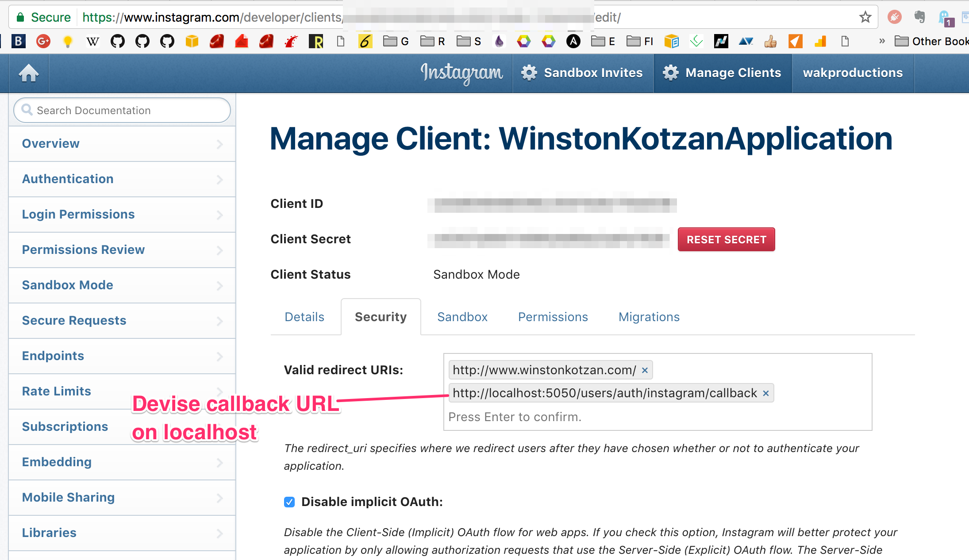Open the Other Bookmarks folder
Screen dimensions: 969x560
tap(931, 42)
